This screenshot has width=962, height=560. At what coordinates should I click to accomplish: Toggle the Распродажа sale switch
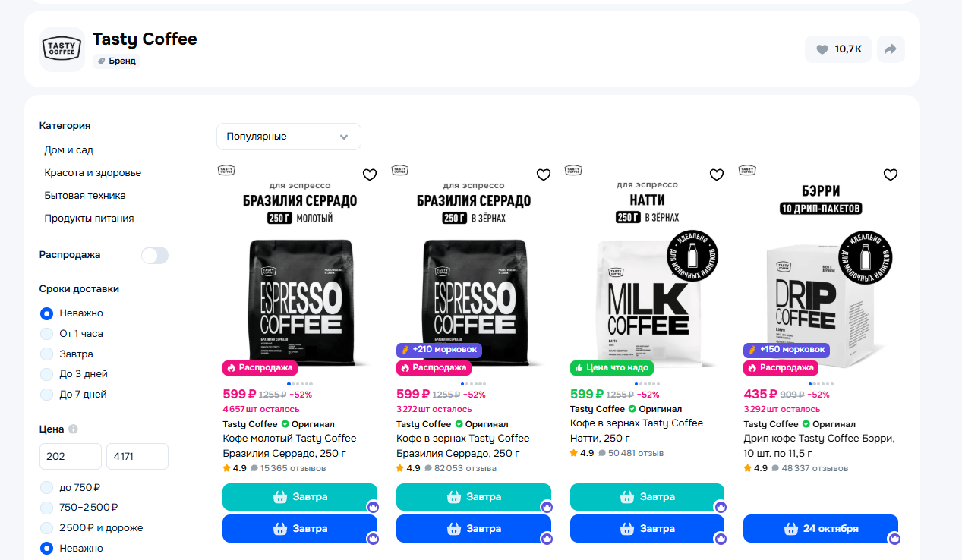[155, 255]
